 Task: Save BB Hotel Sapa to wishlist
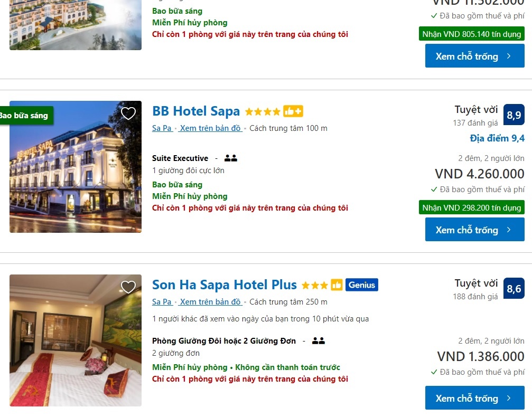point(128,113)
